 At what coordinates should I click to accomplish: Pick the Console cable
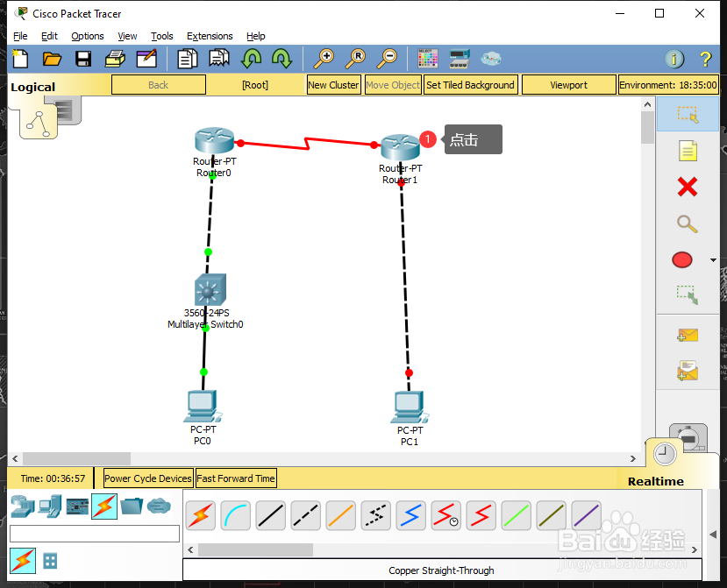click(236, 515)
